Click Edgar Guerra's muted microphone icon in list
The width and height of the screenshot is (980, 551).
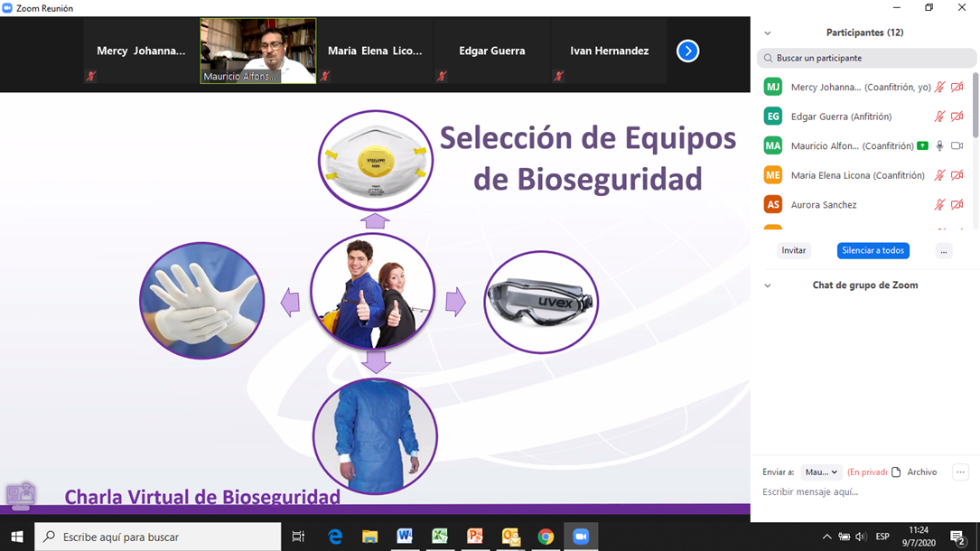[x=939, y=117]
